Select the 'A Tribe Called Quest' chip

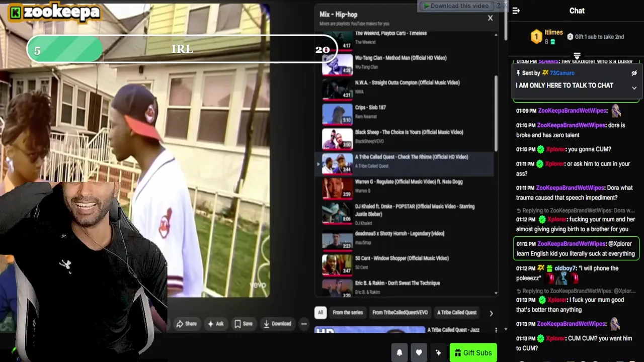tap(457, 312)
